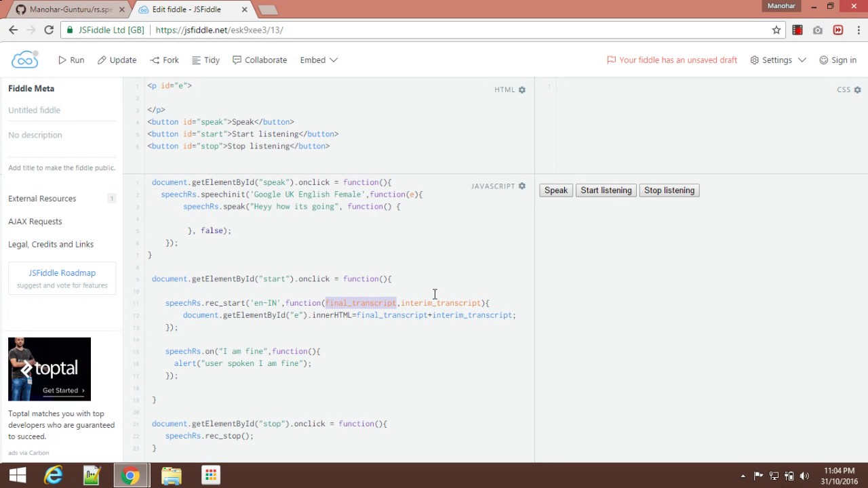Go back in browser

point(13,30)
